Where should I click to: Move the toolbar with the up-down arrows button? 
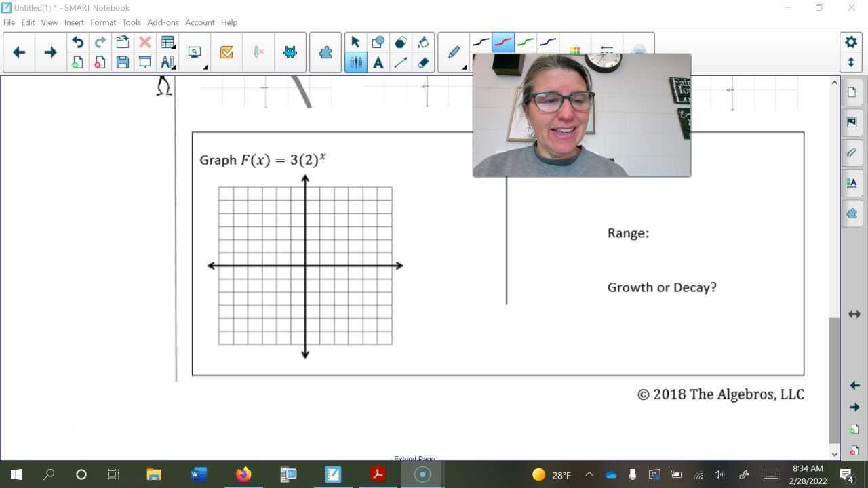coord(851,62)
